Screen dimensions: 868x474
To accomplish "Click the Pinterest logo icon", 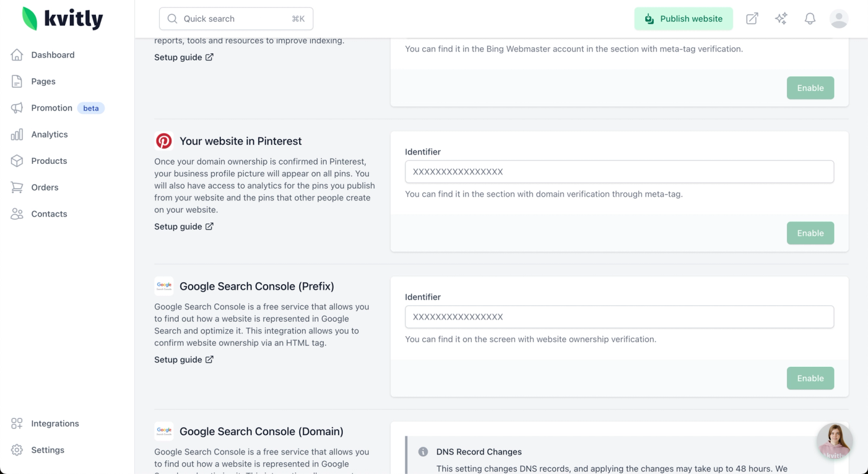I will point(164,141).
